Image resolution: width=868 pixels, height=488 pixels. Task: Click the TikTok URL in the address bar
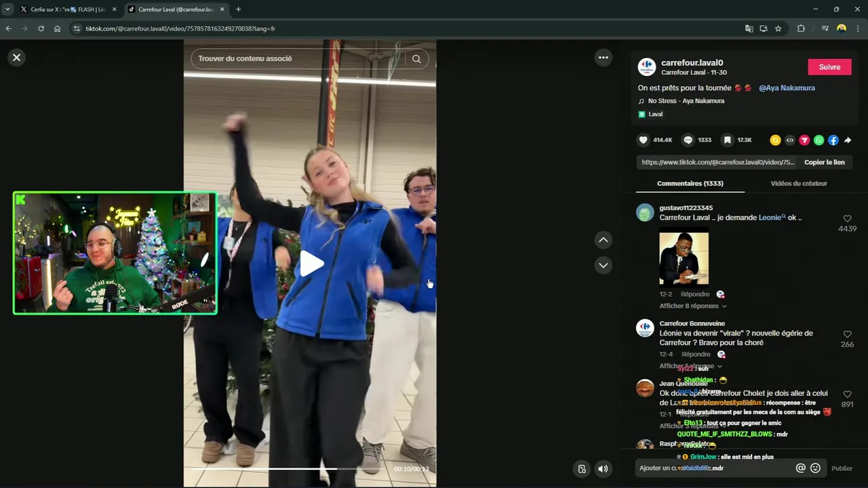(x=180, y=28)
